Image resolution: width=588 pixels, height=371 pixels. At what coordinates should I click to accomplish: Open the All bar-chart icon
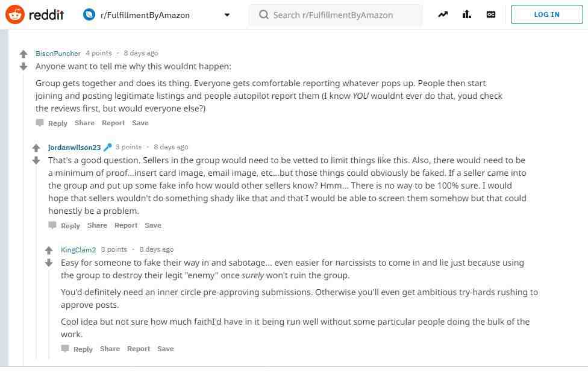tap(466, 14)
